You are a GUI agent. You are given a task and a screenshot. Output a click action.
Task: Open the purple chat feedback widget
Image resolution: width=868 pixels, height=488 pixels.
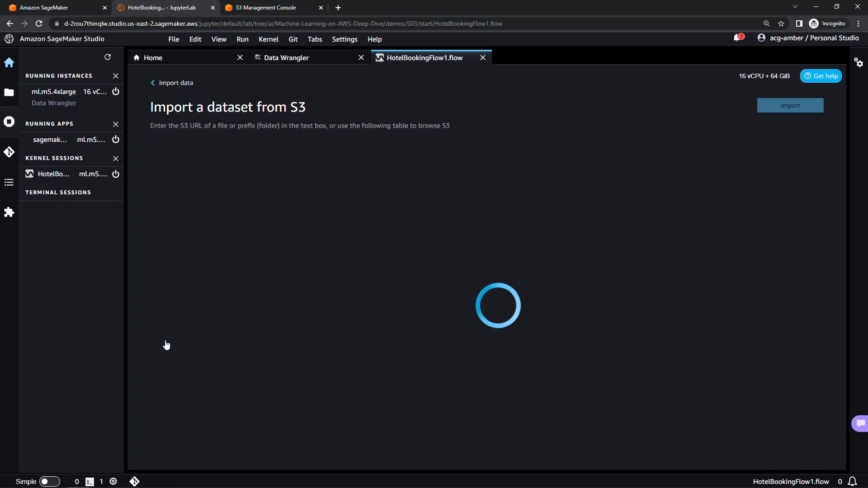[860, 423]
